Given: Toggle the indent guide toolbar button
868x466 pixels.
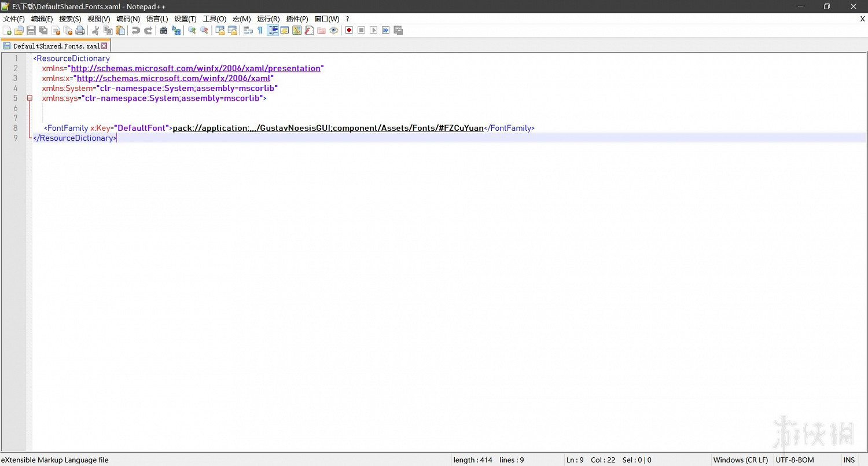Looking at the screenshot, I should [x=273, y=30].
